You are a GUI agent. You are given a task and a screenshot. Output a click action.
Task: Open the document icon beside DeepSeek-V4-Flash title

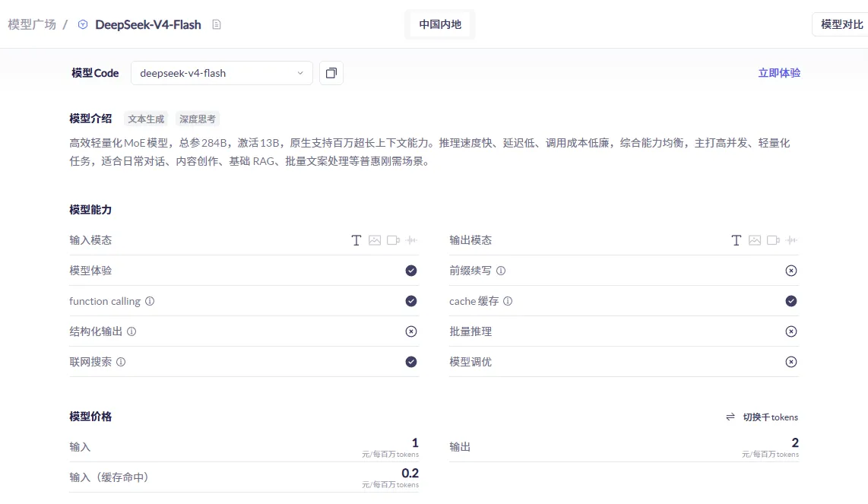[217, 24]
